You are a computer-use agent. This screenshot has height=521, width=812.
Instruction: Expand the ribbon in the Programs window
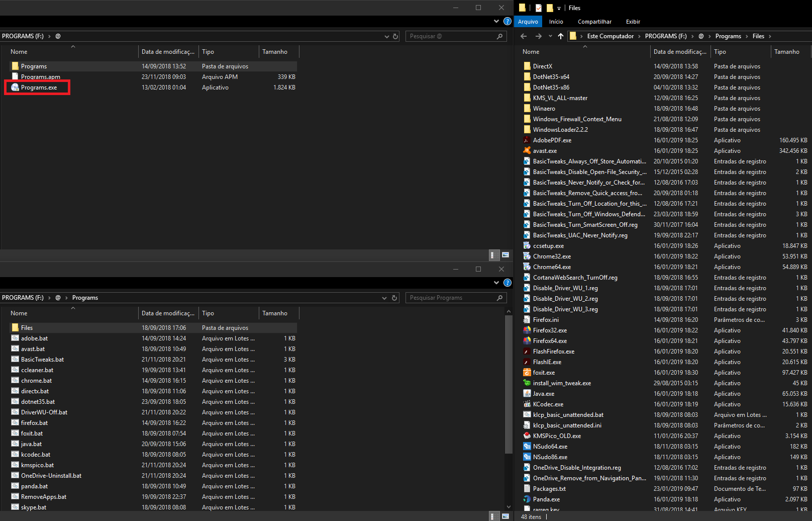pos(496,283)
